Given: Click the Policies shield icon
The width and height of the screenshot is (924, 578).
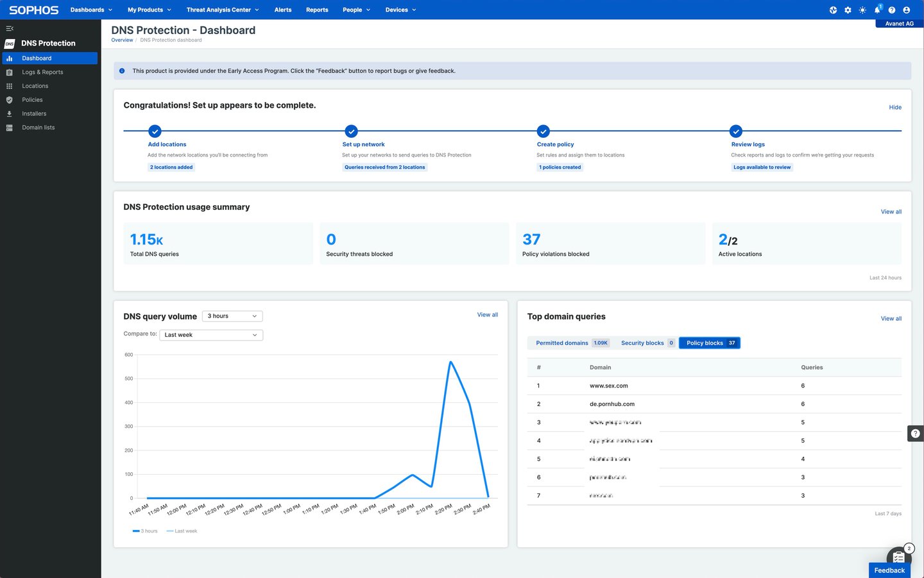Looking at the screenshot, I should [x=9, y=100].
